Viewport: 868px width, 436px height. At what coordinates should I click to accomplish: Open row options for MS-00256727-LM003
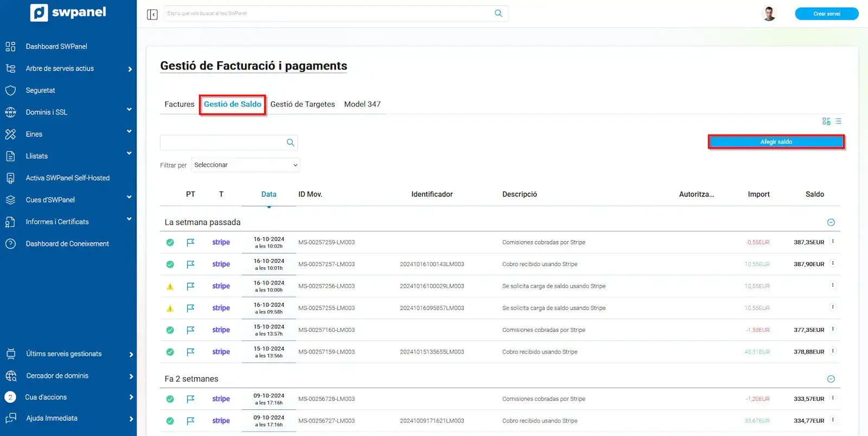(x=833, y=420)
